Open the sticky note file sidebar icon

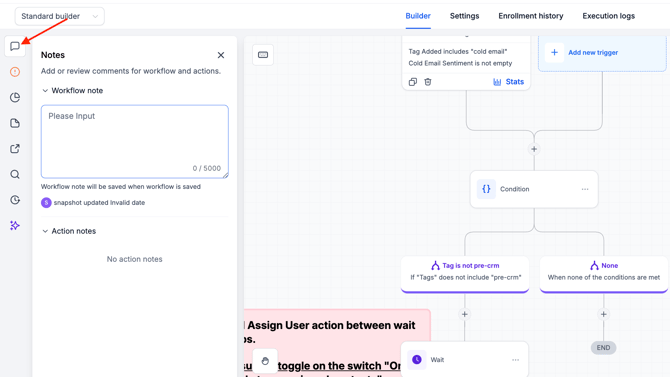[x=15, y=123]
